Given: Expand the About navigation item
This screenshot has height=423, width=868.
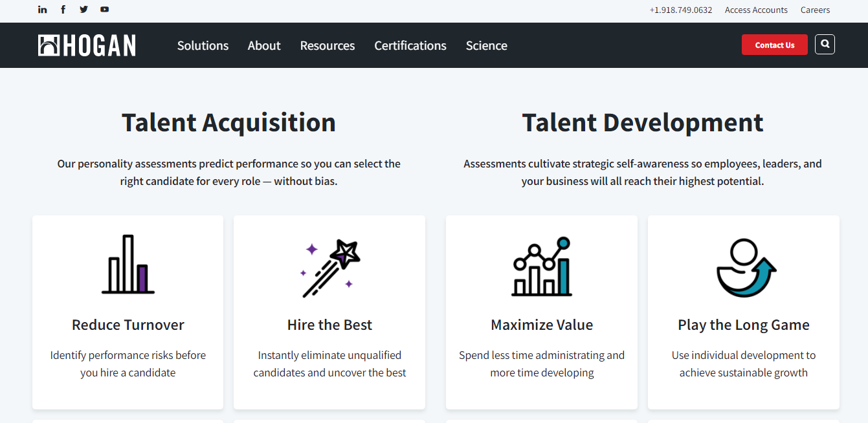Looking at the screenshot, I should pyautogui.click(x=263, y=45).
